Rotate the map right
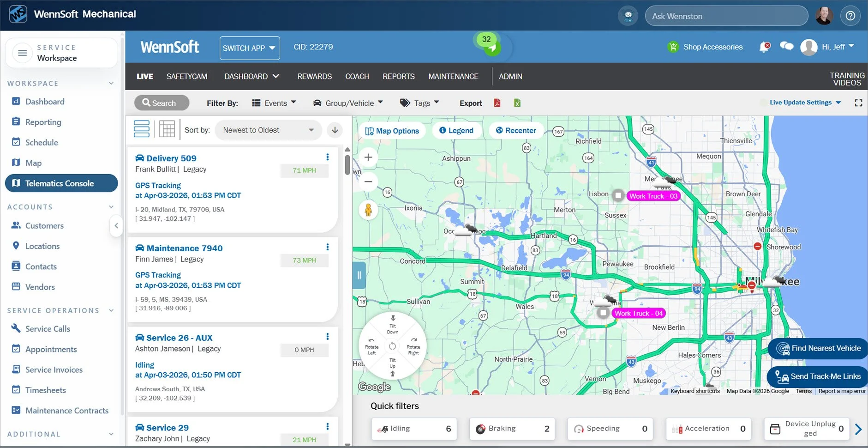Image resolution: width=868 pixels, height=448 pixels. [413, 346]
